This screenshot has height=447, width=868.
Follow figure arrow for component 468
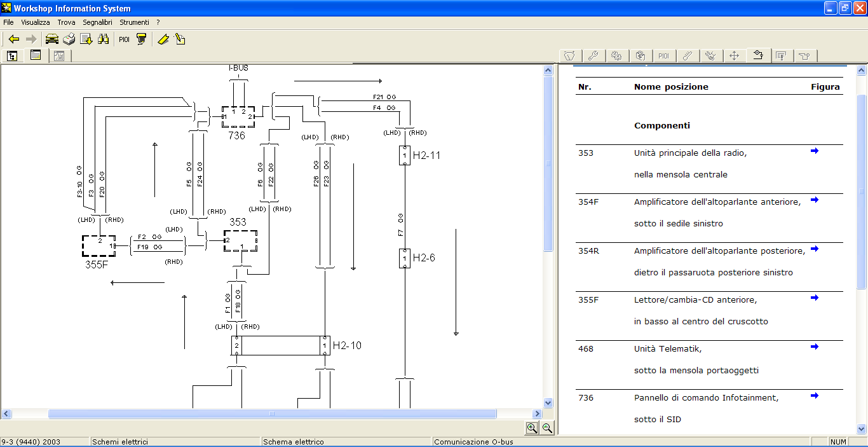coord(815,347)
